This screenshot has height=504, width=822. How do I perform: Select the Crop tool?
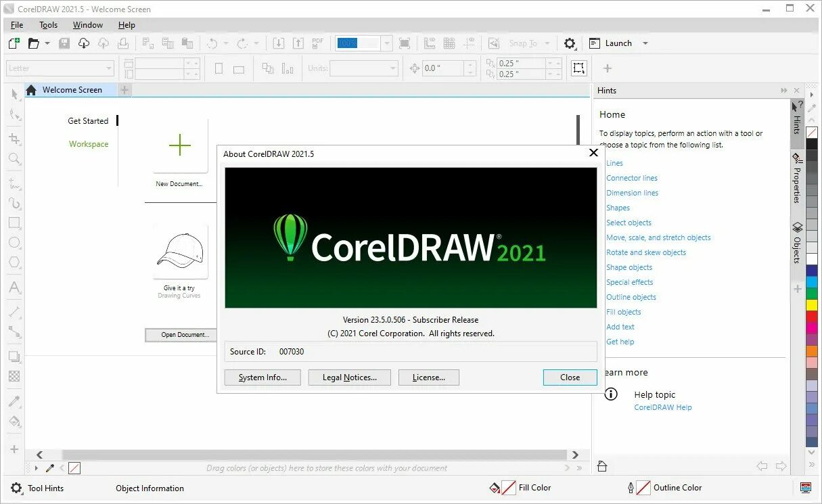(x=14, y=139)
